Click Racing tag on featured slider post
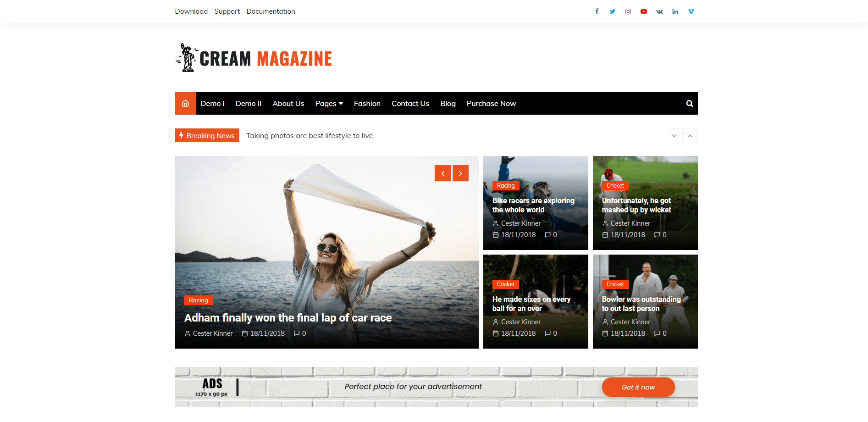The image size is (868, 422). (x=198, y=300)
